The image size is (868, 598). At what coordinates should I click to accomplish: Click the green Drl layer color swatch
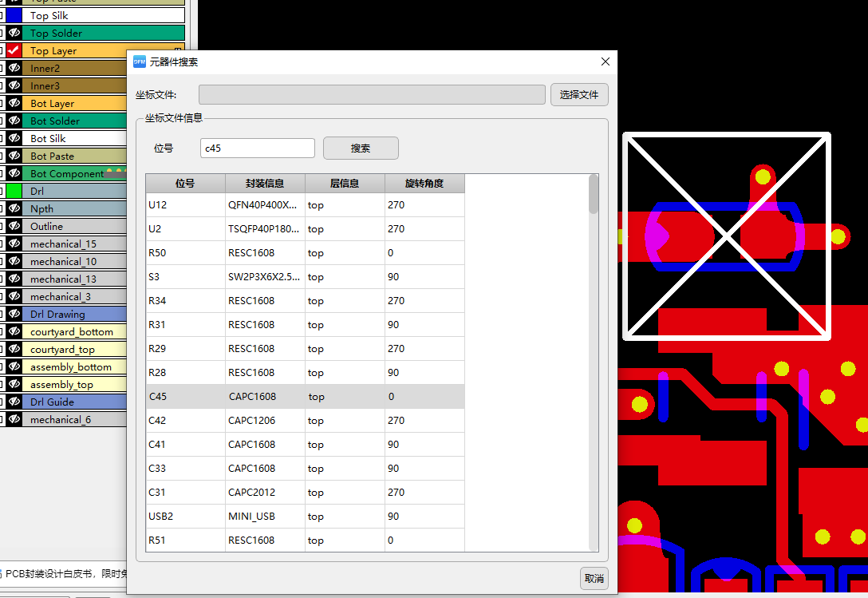14,192
